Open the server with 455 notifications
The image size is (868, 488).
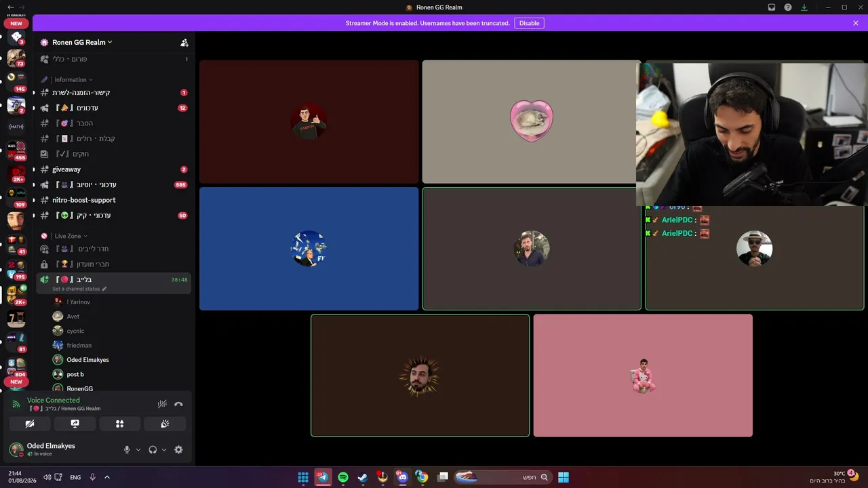(x=16, y=150)
